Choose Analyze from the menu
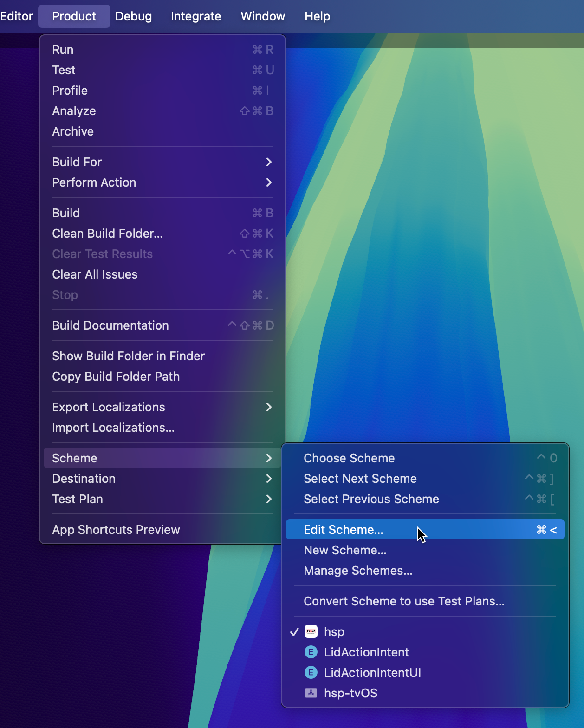The width and height of the screenshot is (584, 728). tap(162, 111)
